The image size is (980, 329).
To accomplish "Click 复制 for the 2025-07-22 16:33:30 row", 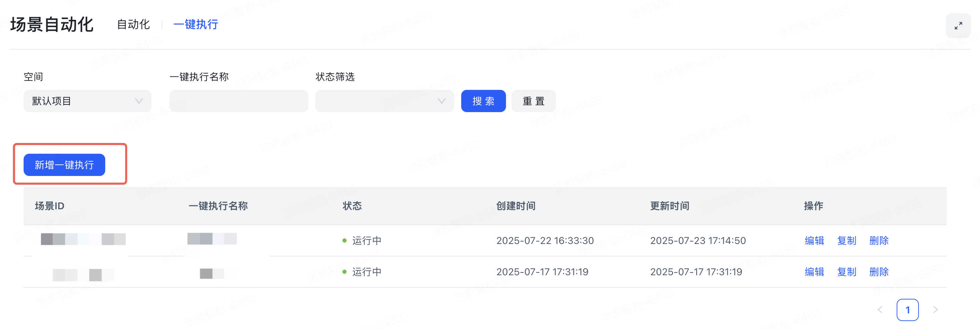I will coord(846,241).
